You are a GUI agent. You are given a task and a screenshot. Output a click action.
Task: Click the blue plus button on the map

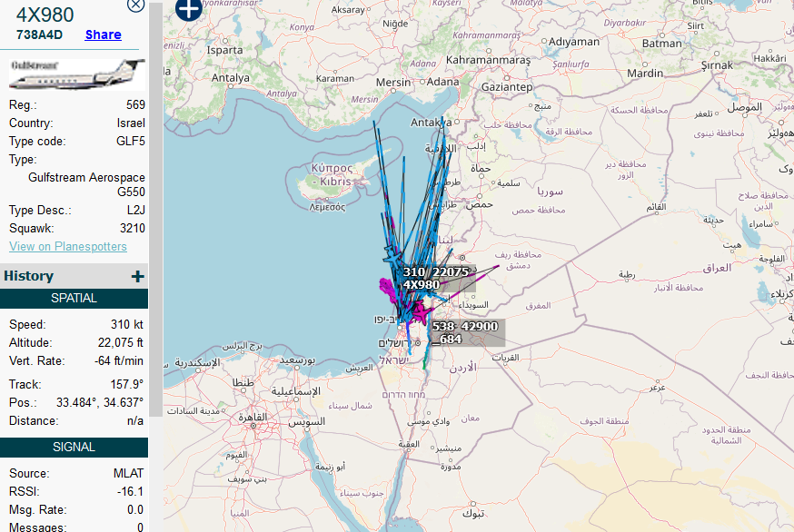(x=188, y=7)
